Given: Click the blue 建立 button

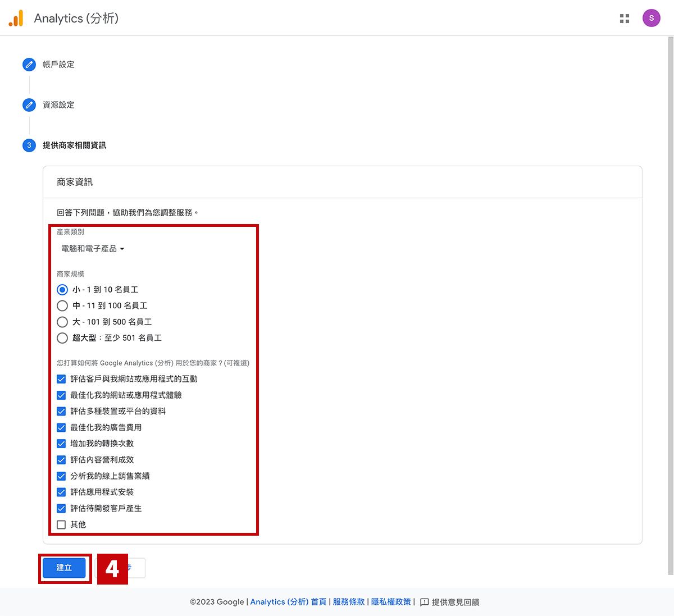Looking at the screenshot, I should tap(65, 568).
